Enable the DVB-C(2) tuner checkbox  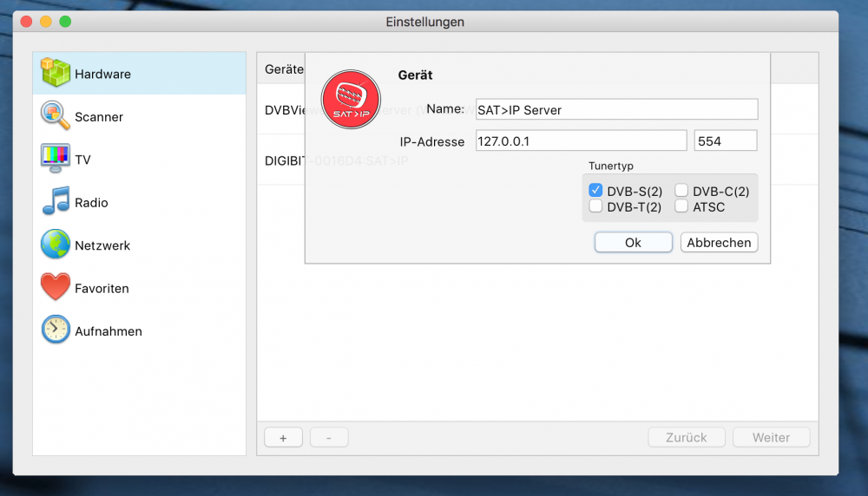pyautogui.click(x=682, y=191)
